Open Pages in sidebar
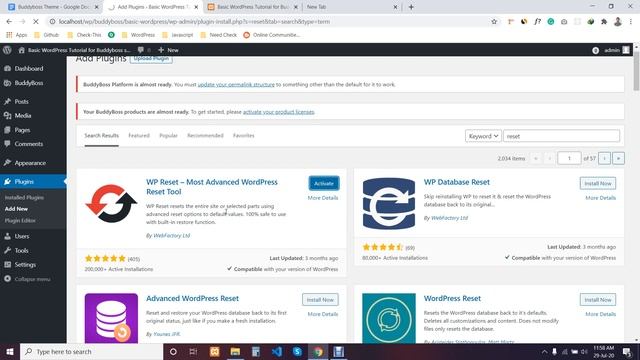 coord(22,130)
